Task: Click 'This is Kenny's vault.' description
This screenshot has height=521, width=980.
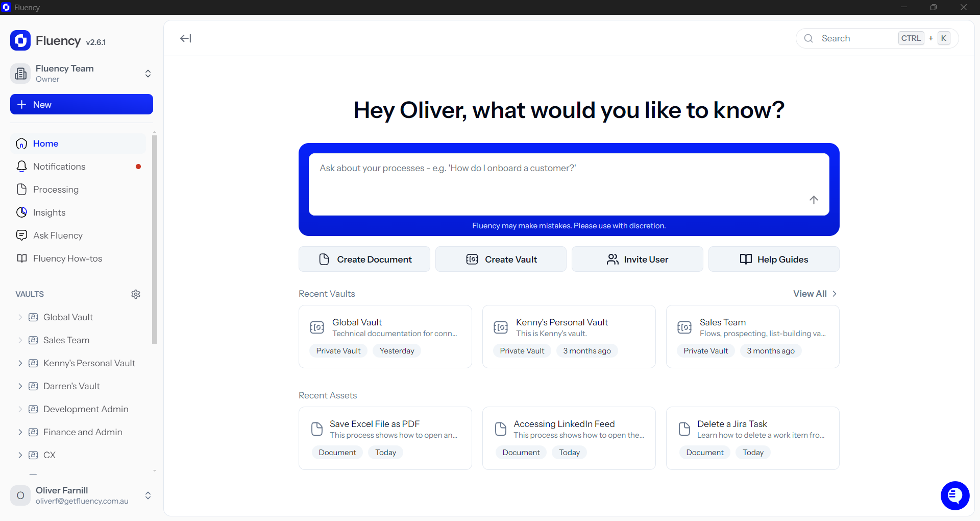Action: pos(551,334)
